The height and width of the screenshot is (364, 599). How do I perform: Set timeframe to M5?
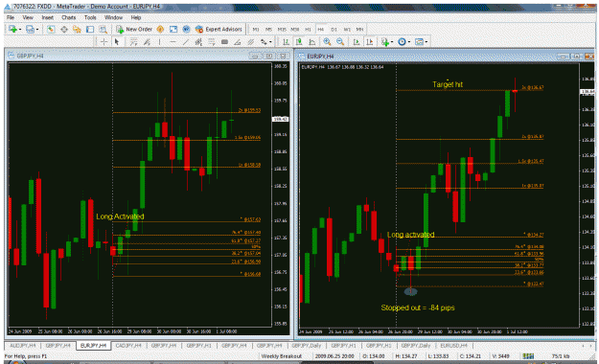click(x=268, y=30)
